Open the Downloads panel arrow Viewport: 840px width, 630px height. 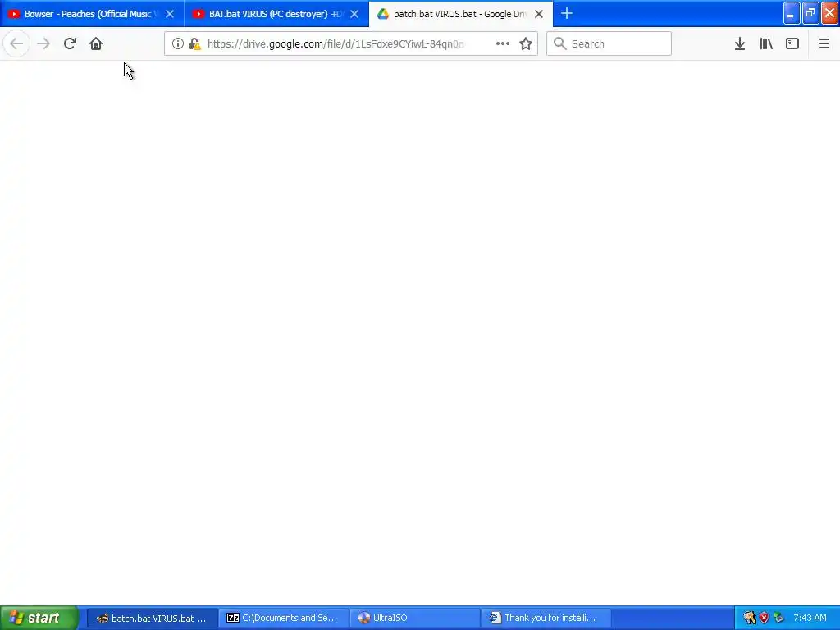pos(740,44)
